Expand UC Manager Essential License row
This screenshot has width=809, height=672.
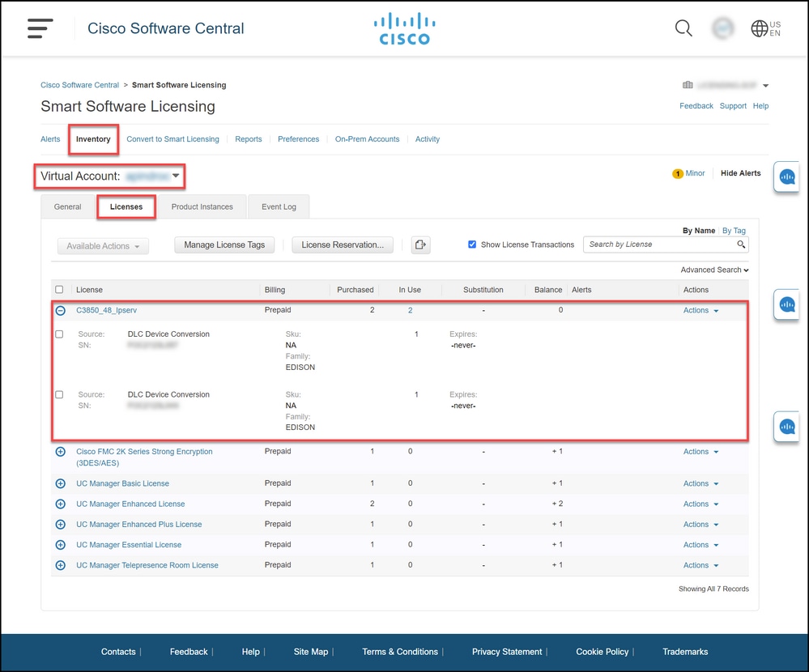pos(61,545)
